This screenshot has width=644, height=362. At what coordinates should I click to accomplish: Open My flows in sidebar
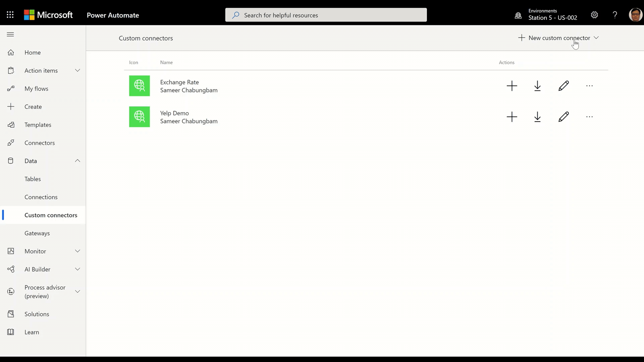(x=36, y=88)
